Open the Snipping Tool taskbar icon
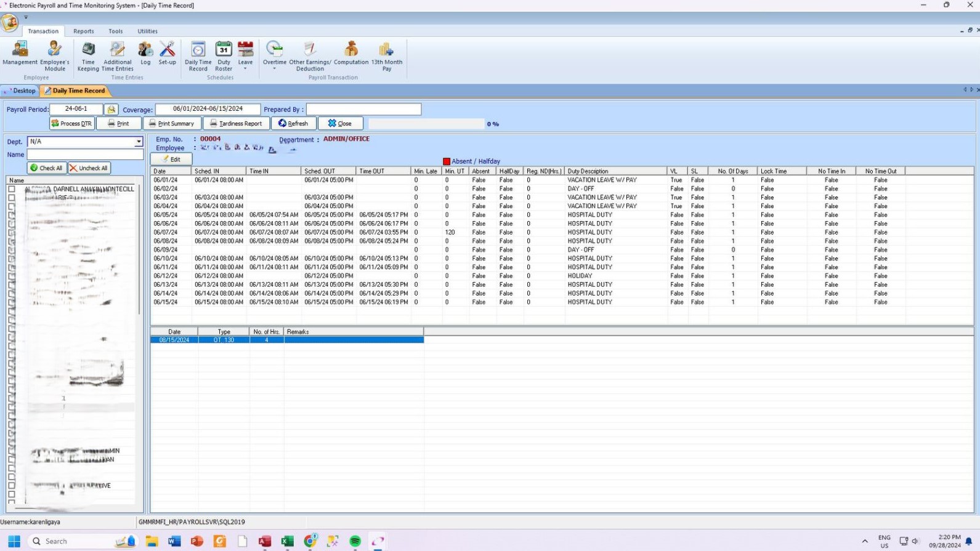 point(333,541)
